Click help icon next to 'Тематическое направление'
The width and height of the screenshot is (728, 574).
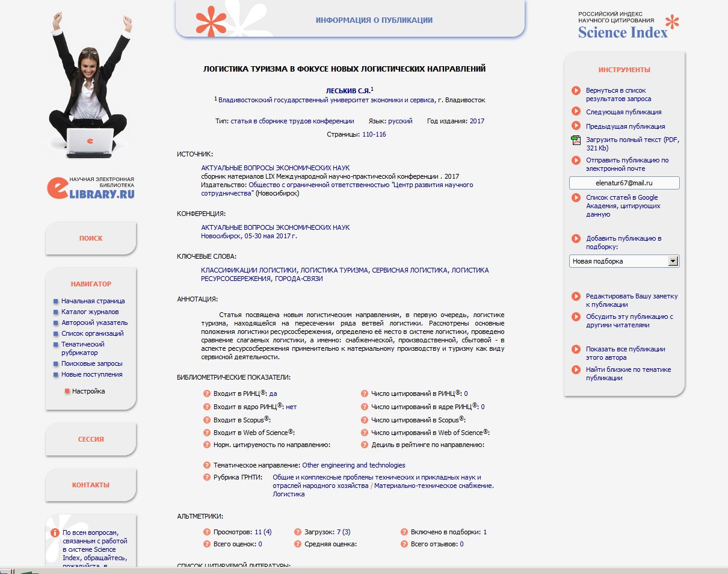click(207, 466)
